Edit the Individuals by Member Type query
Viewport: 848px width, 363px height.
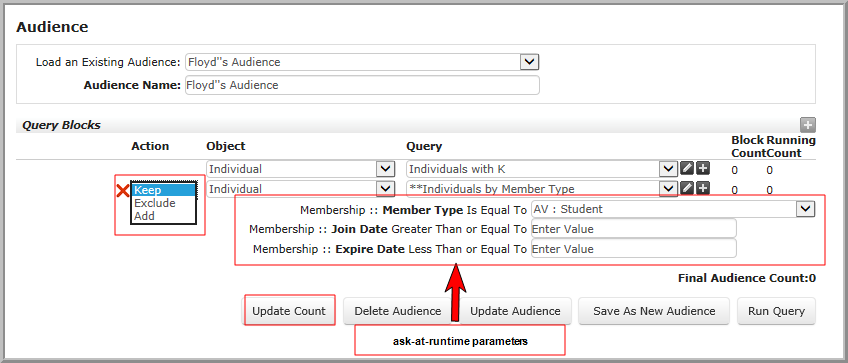click(687, 188)
